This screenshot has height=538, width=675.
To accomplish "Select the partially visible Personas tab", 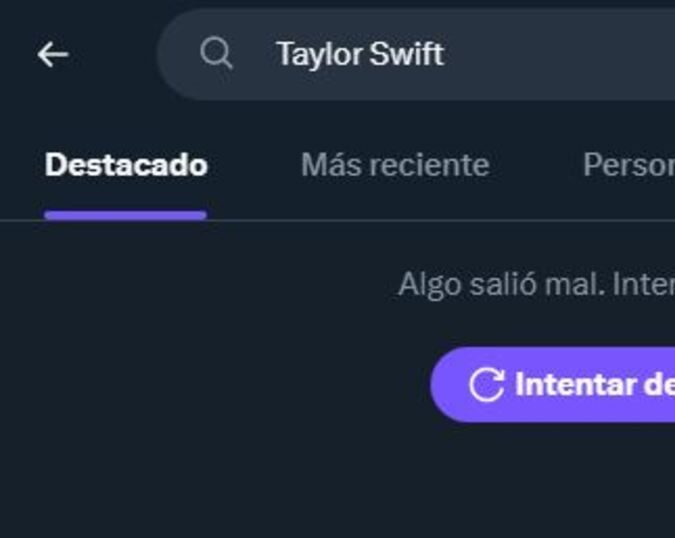I will [x=628, y=165].
